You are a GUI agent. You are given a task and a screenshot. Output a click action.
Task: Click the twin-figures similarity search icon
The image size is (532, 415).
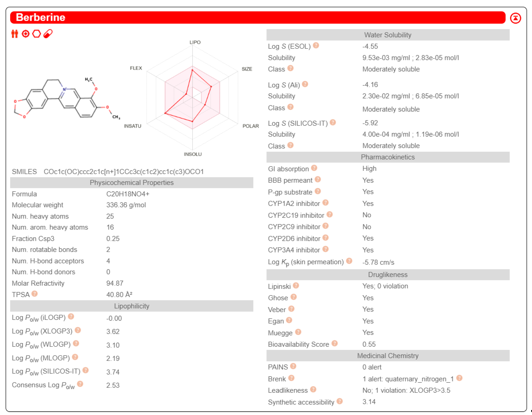pyautogui.click(x=15, y=34)
